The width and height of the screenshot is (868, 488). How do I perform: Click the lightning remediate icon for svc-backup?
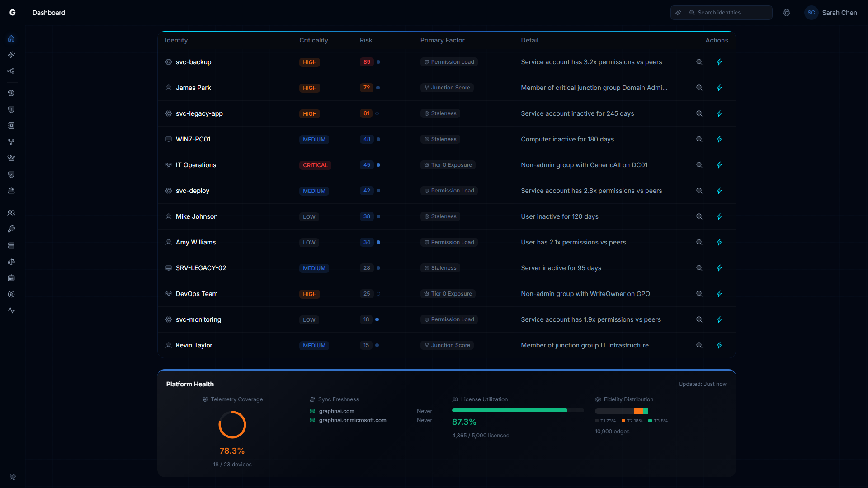coord(719,62)
